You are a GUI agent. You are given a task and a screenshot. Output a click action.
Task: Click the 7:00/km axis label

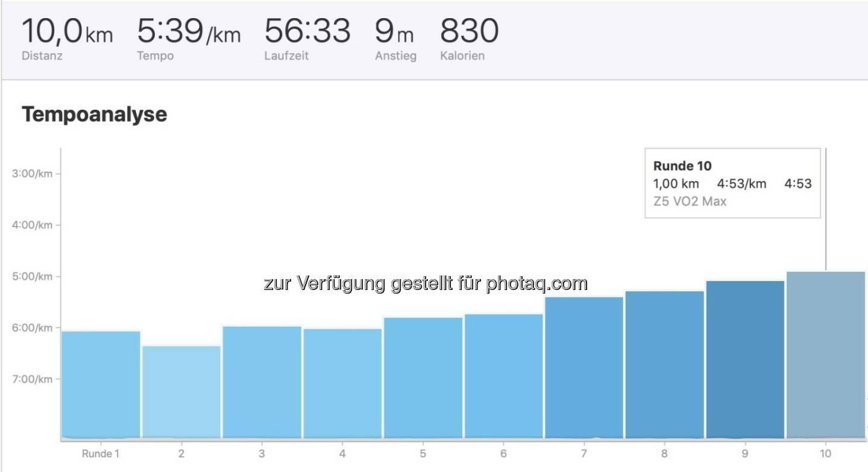pyautogui.click(x=32, y=379)
